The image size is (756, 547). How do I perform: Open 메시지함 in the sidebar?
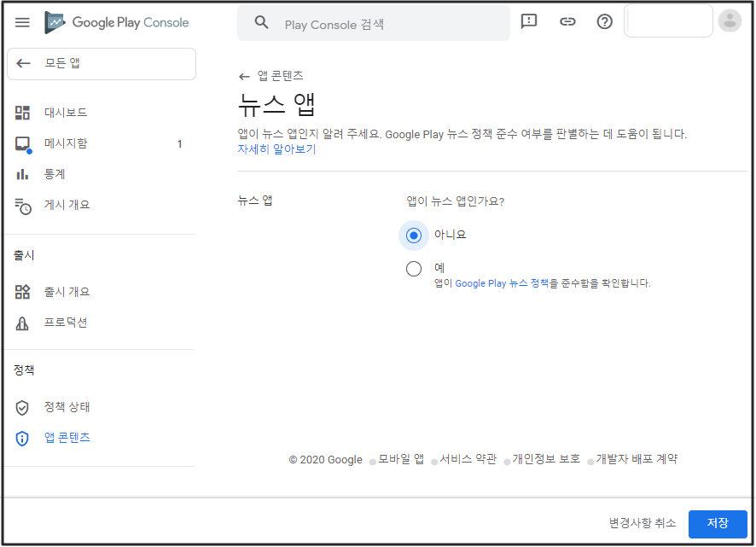click(x=65, y=143)
